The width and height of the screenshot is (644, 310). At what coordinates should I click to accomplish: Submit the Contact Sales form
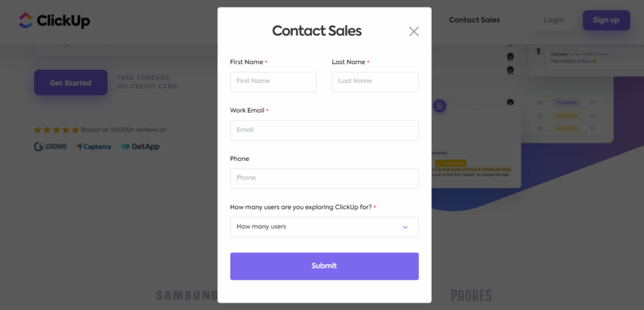(324, 266)
